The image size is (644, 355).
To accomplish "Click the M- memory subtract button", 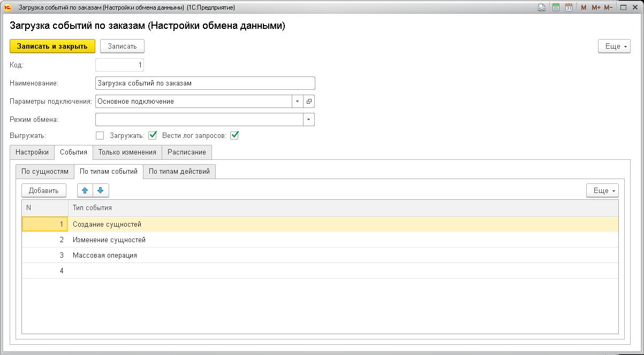I will [608, 7].
